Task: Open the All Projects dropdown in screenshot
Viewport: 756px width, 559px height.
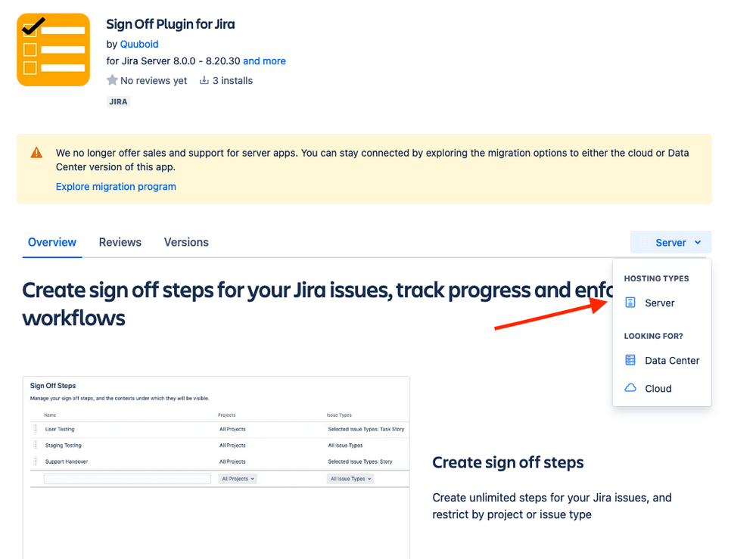Action: pos(238,479)
